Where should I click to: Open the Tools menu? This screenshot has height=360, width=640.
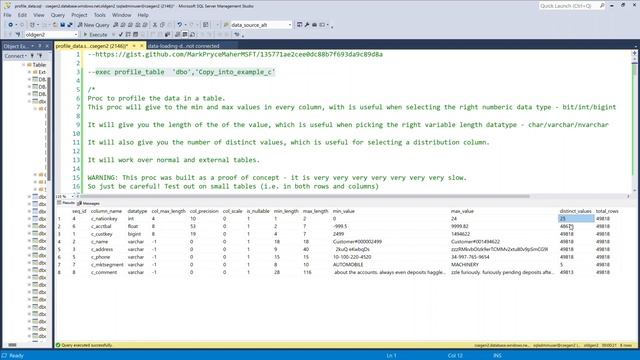100,15
